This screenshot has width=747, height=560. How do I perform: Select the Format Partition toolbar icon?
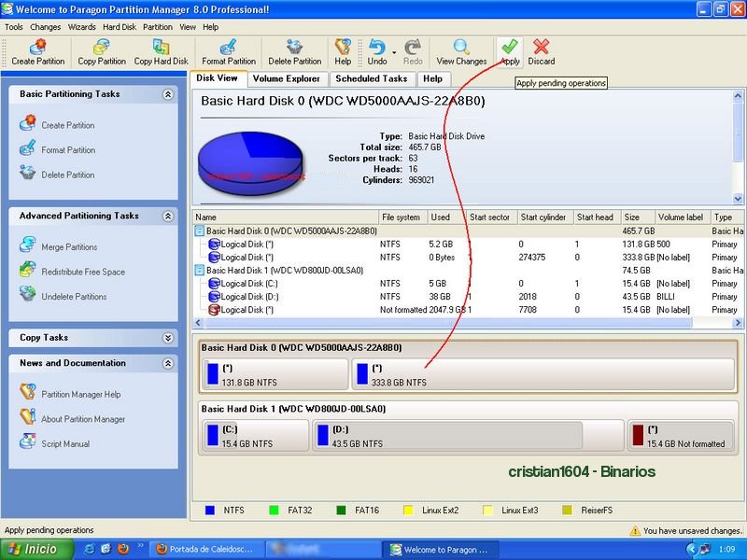pyautogui.click(x=228, y=48)
